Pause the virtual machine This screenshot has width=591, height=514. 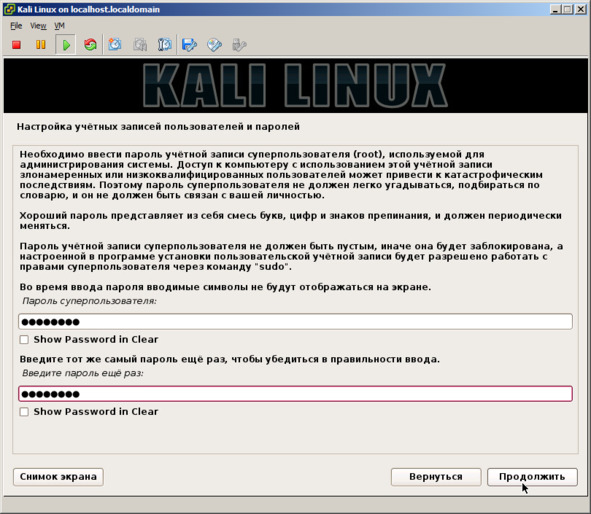(x=41, y=45)
